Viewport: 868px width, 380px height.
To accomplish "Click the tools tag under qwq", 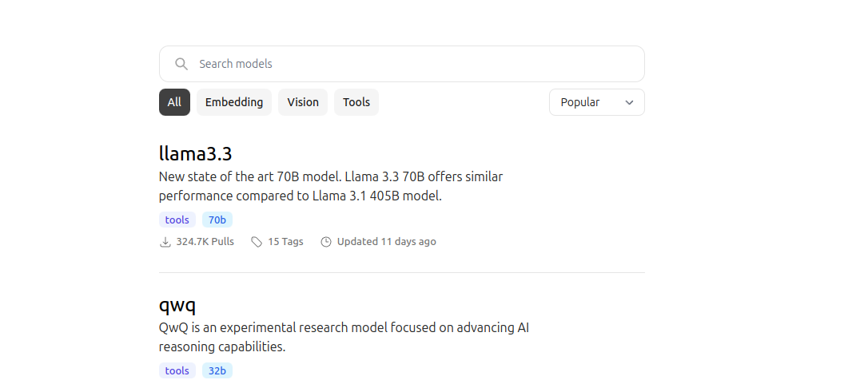I will 177,370.
